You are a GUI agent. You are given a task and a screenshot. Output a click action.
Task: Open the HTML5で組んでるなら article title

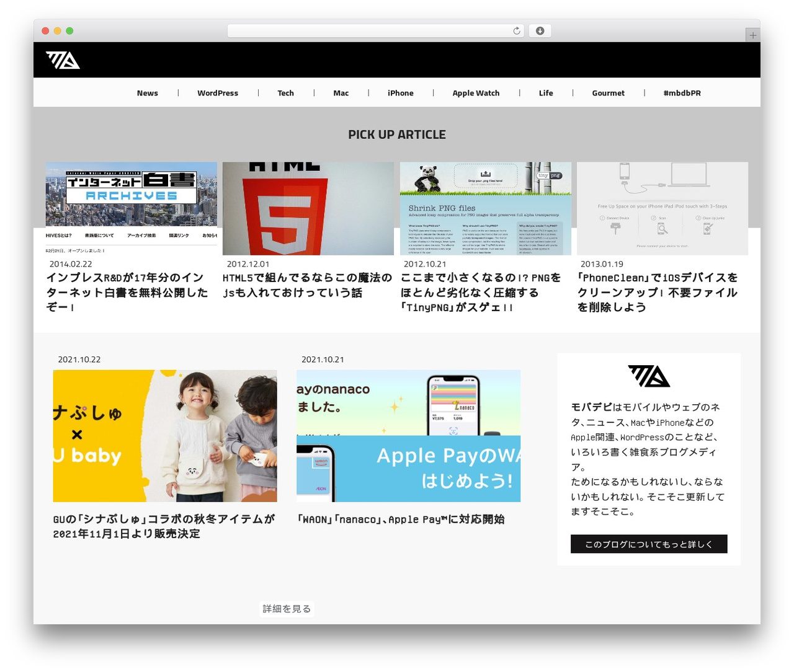307,285
